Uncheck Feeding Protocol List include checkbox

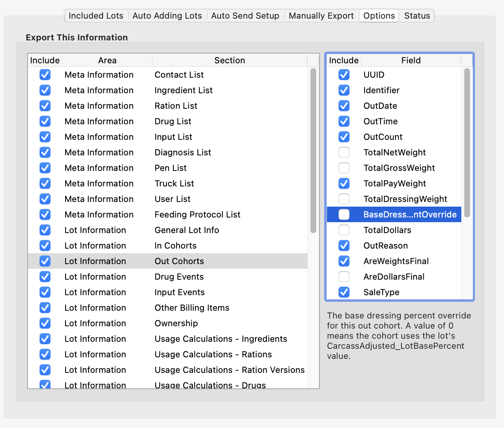click(45, 214)
